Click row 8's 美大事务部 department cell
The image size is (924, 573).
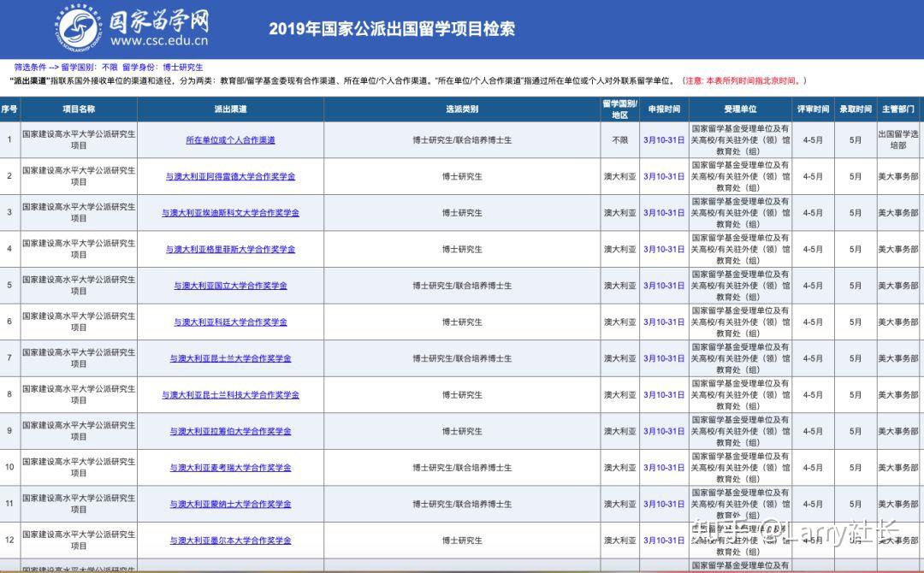[898, 395]
